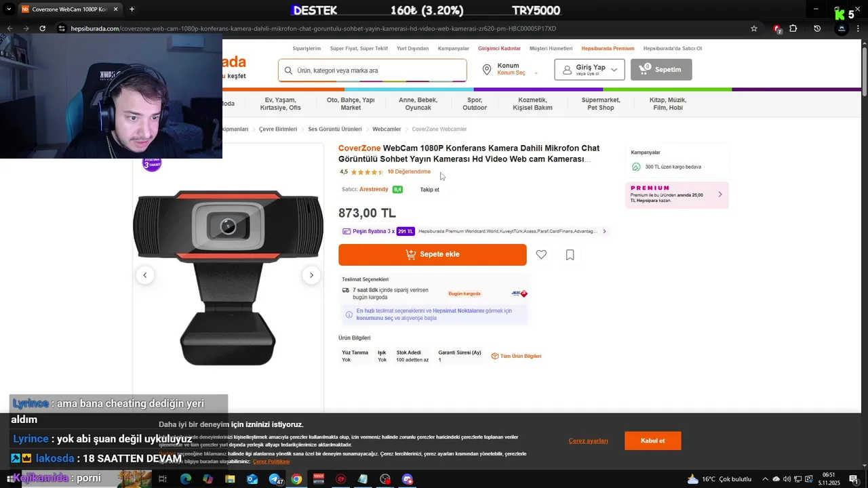Open Telegram from the taskbar
Viewport: 868px width, 488px height.
point(275,479)
